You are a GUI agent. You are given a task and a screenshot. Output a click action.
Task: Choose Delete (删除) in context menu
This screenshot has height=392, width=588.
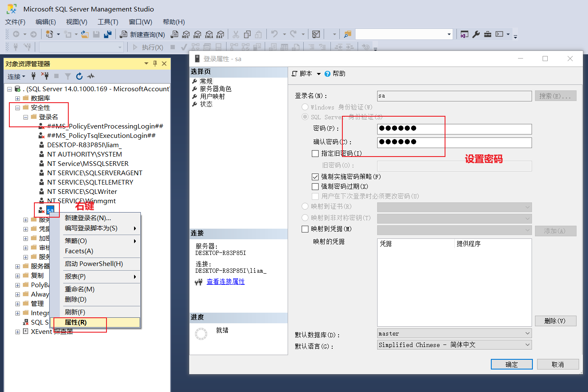tap(95, 300)
